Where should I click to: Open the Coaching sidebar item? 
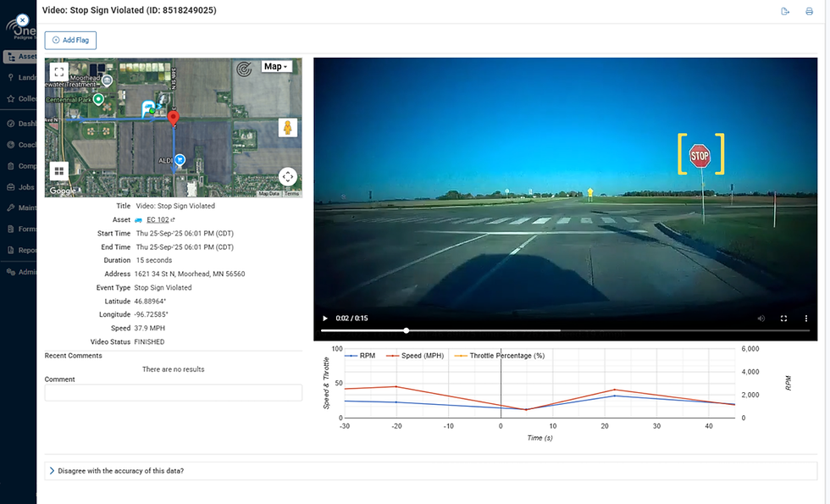pyautogui.click(x=17, y=143)
